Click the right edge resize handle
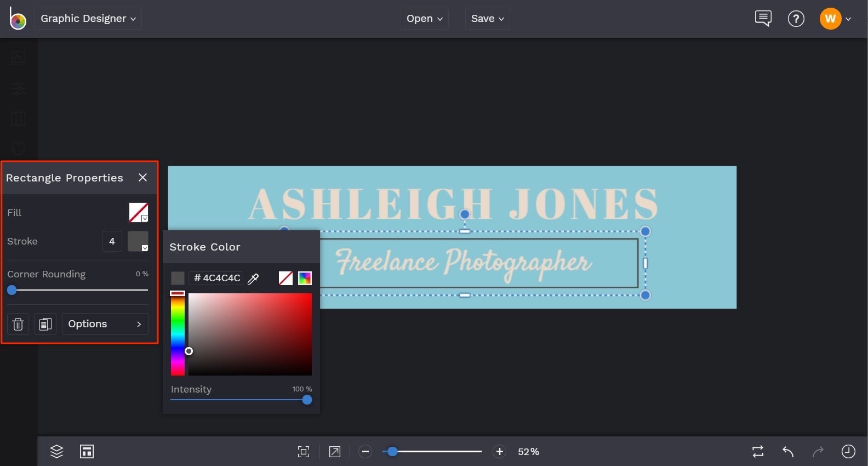 [x=646, y=264]
